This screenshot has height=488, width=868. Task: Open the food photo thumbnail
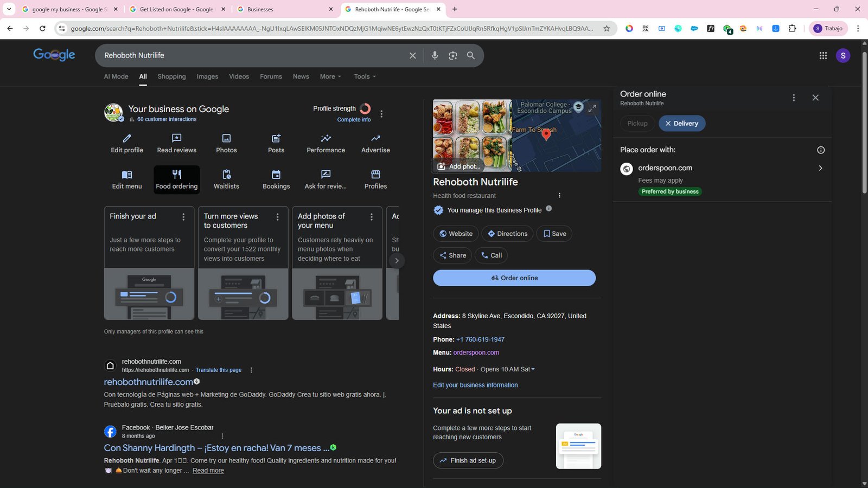coord(472,136)
